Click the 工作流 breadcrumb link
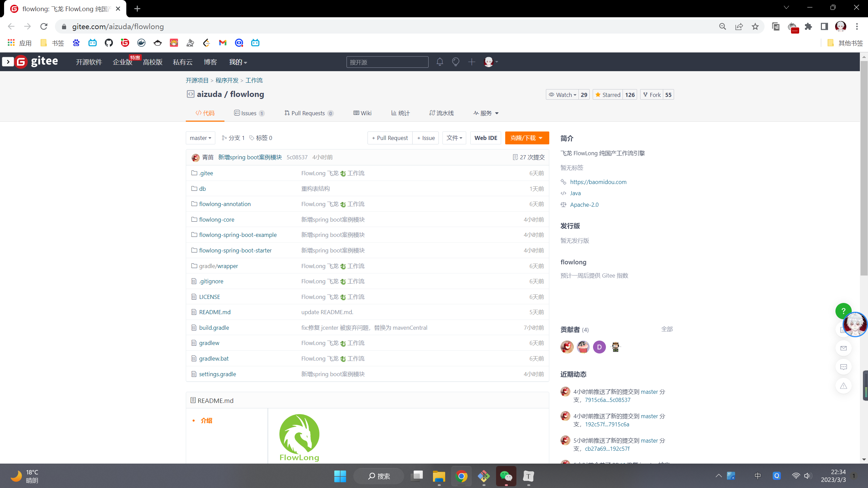 coord(254,80)
